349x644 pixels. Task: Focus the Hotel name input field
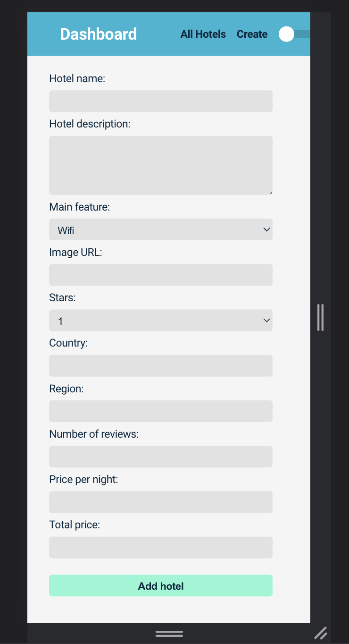pos(160,101)
